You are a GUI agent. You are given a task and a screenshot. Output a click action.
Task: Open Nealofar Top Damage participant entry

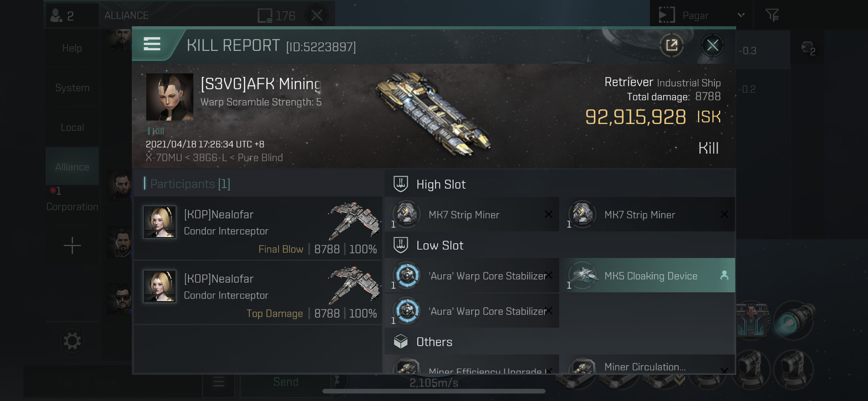click(258, 292)
